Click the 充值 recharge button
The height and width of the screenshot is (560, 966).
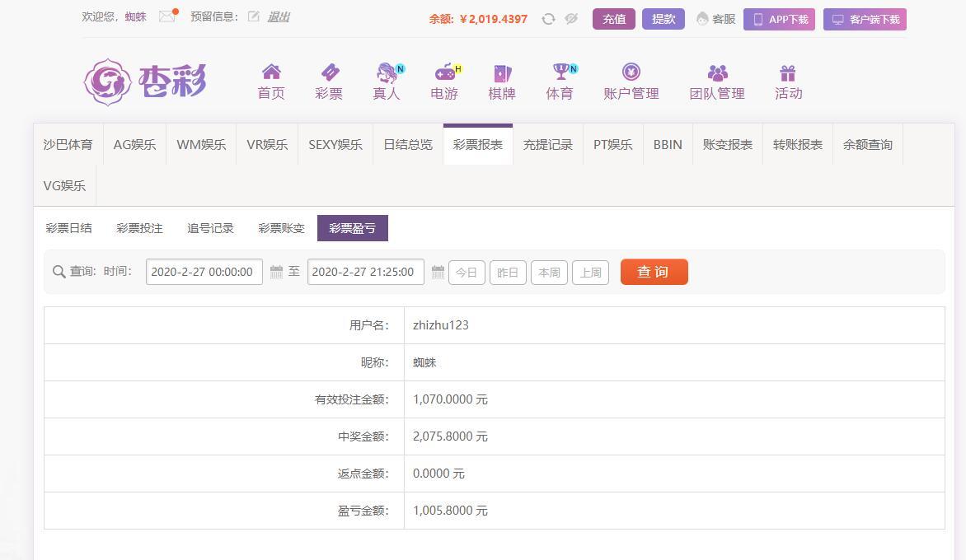point(613,19)
